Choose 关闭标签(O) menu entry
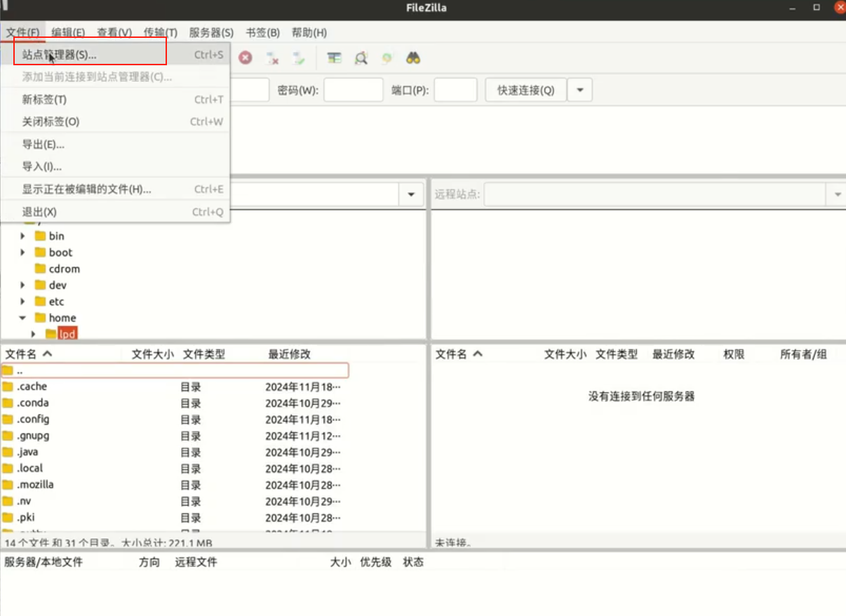 tap(115, 121)
